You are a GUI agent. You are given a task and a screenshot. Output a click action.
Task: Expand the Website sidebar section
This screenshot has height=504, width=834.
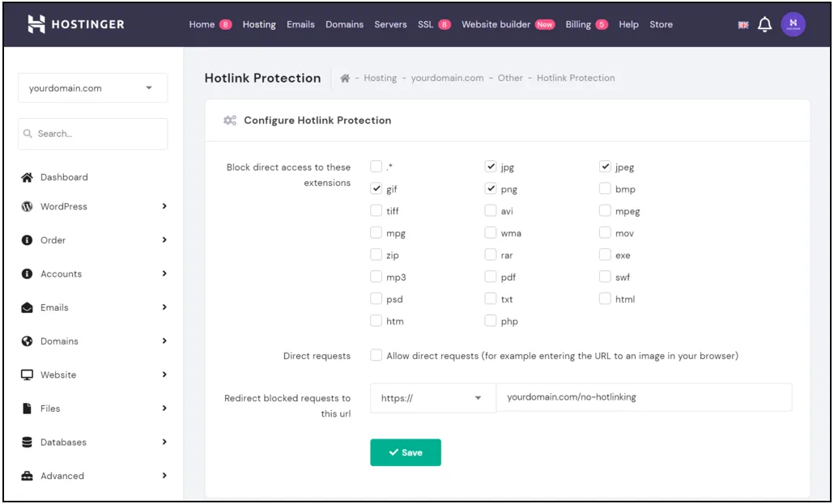coord(164,375)
